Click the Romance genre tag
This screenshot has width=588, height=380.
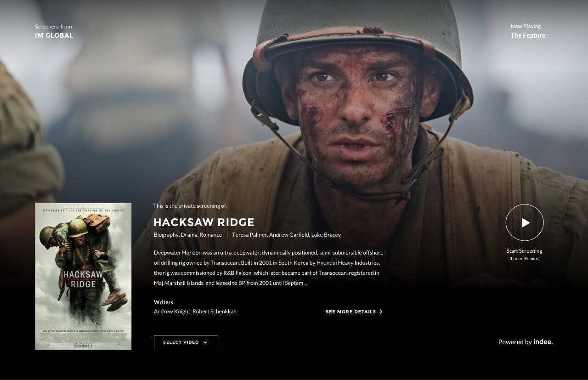[211, 235]
